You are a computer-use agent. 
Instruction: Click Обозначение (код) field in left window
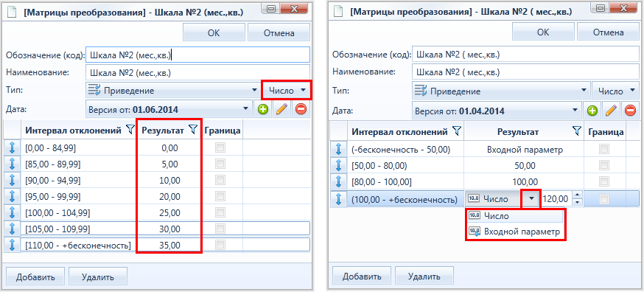tap(197, 55)
